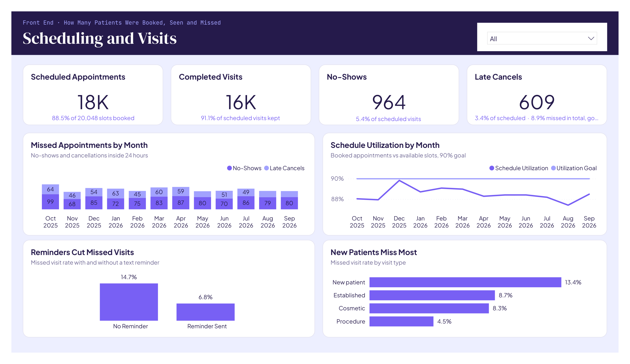Click 'Schedule Utilization by Month' title
This screenshot has width=630, height=364.
pos(385,145)
